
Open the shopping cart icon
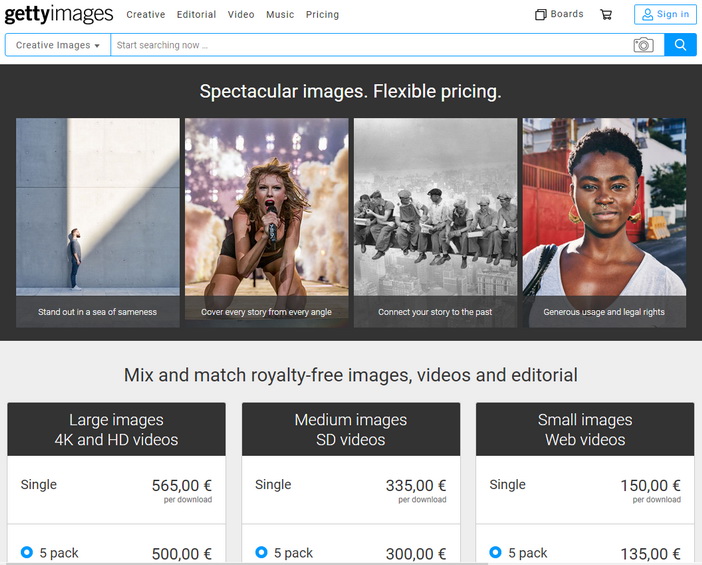(606, 15)
